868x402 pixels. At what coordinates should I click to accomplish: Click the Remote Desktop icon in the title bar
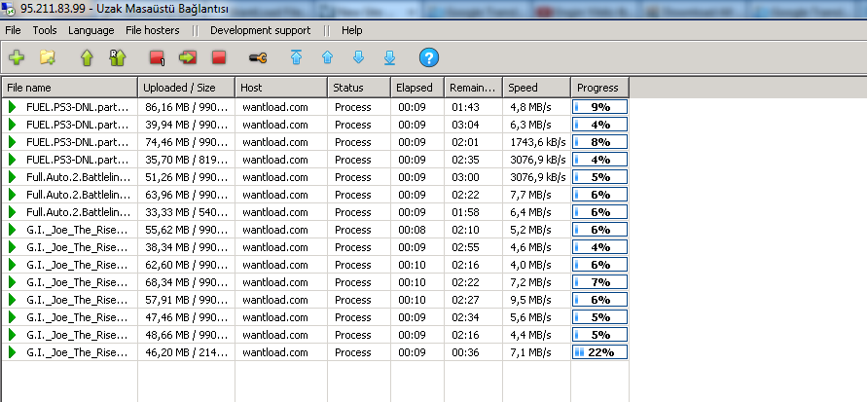(9, 10)
